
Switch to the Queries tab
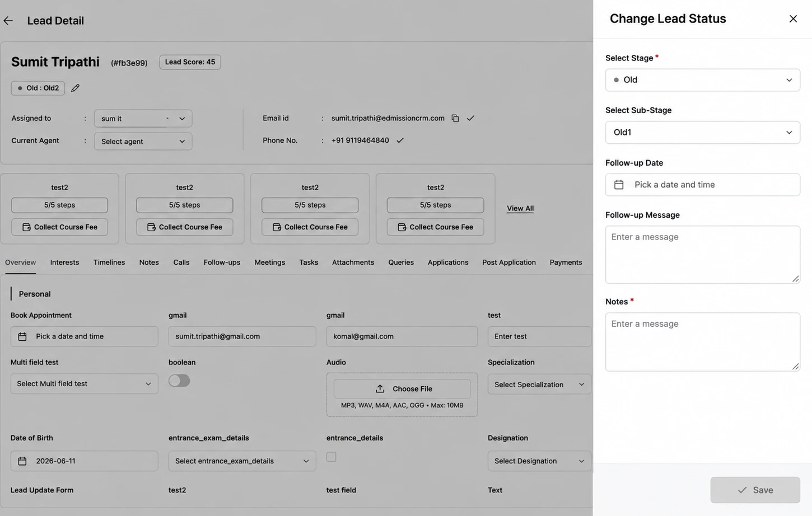pyautogui.click(x=401, y=262)
